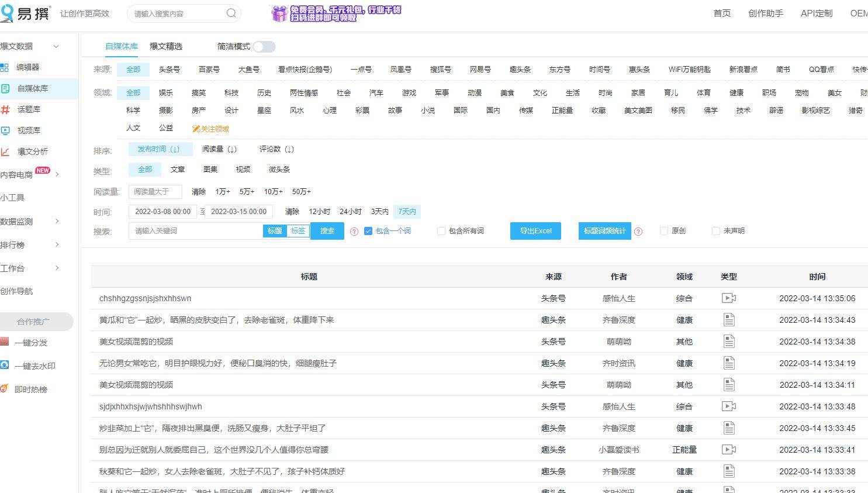868x493 pixels.
Task: Open 创作助手 in top navigation
Action: point(766,13)
